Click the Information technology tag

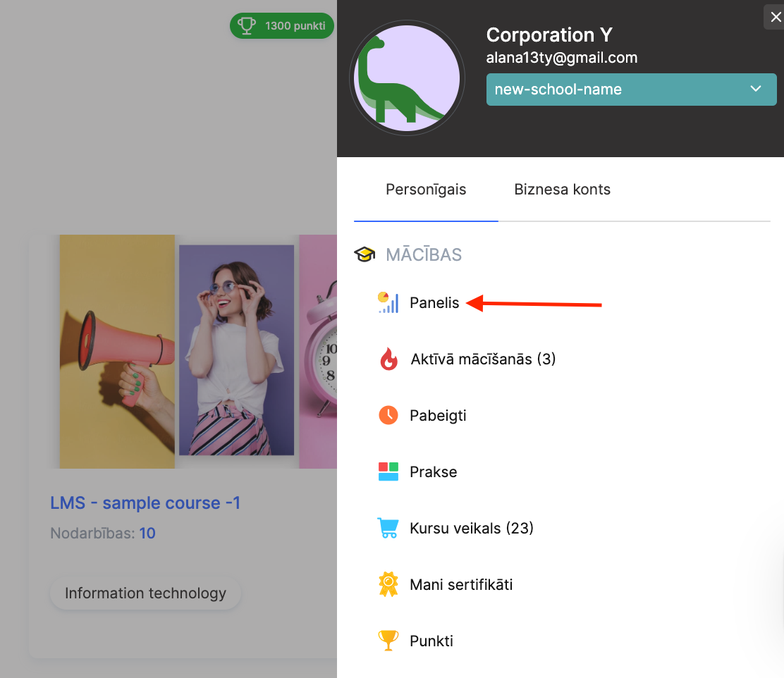[x=145, y=593]
